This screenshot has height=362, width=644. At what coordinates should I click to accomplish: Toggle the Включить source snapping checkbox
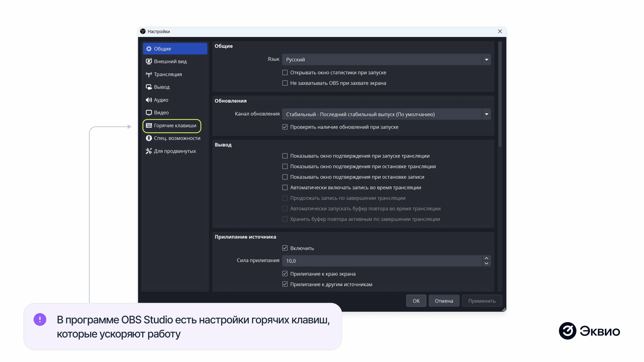tap(285, 248)
